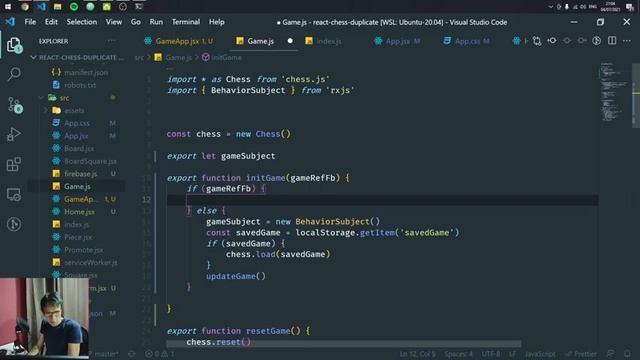Open Home.jsx in explorer
The height and width of the screenshot is (360, 640).
[x=79, y=212]
